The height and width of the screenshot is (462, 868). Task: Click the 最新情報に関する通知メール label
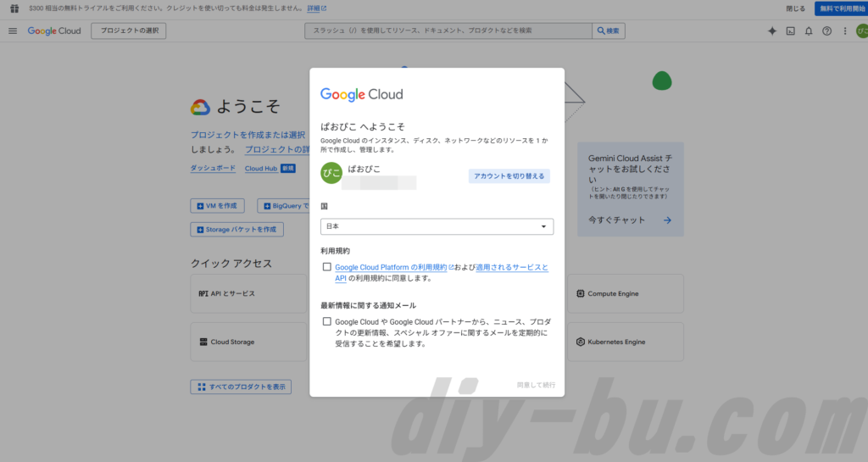coord(368,305)
